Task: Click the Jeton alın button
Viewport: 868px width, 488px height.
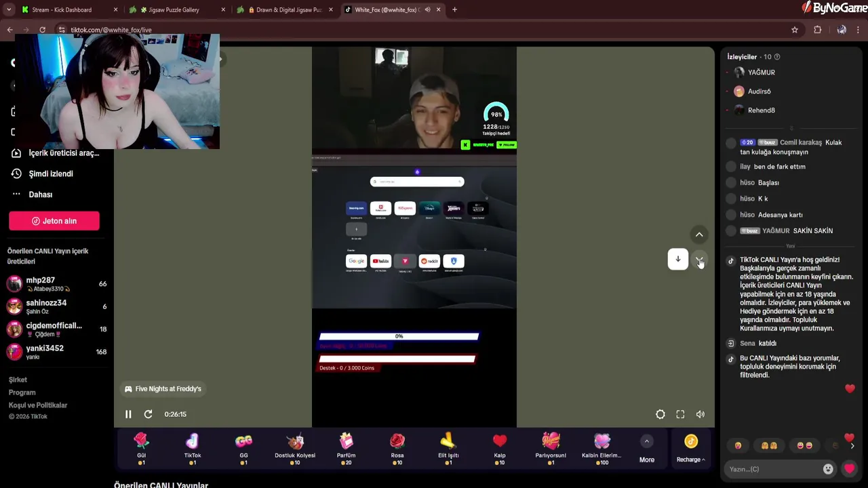Action: (x=54, y=221)
